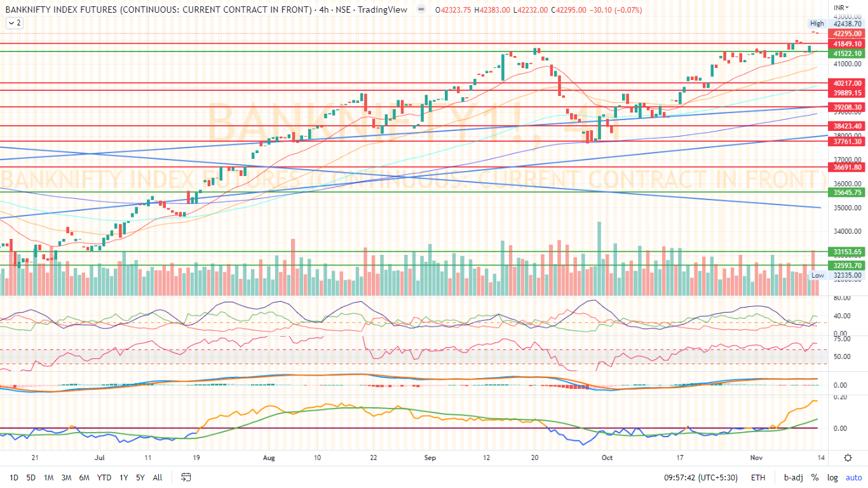The image size is (868, 488).
Task: Select the 1Y time range
Action: click(124, 477)
